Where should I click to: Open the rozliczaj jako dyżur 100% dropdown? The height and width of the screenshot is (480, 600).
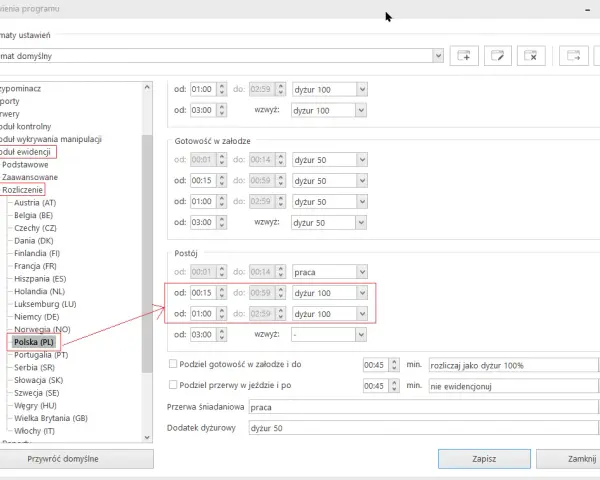(x=514, y=365)
